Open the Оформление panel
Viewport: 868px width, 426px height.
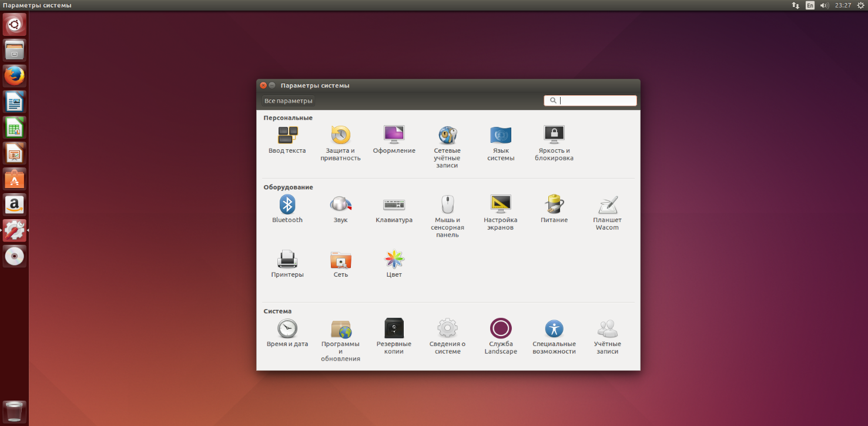click(x=394, y=140)
